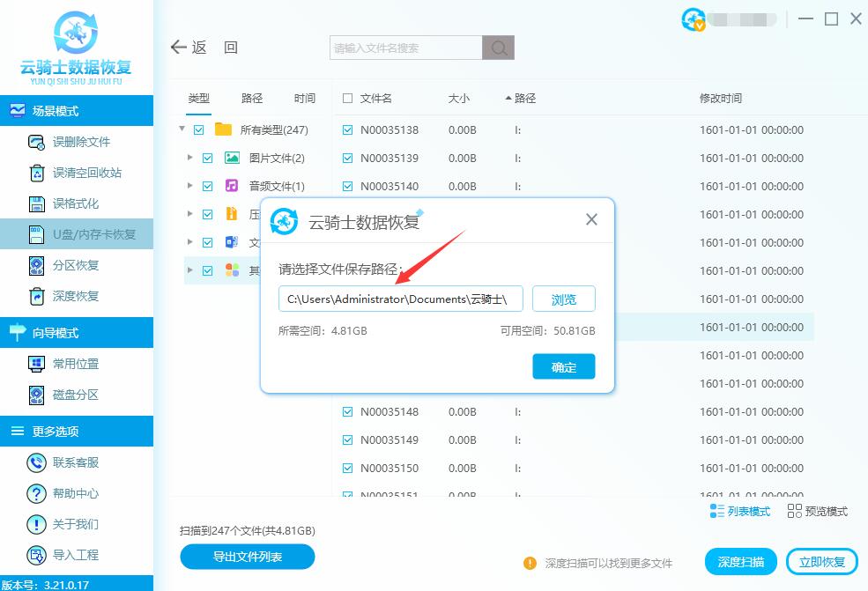Click the 立即恢复 recover button

(822, 562)
